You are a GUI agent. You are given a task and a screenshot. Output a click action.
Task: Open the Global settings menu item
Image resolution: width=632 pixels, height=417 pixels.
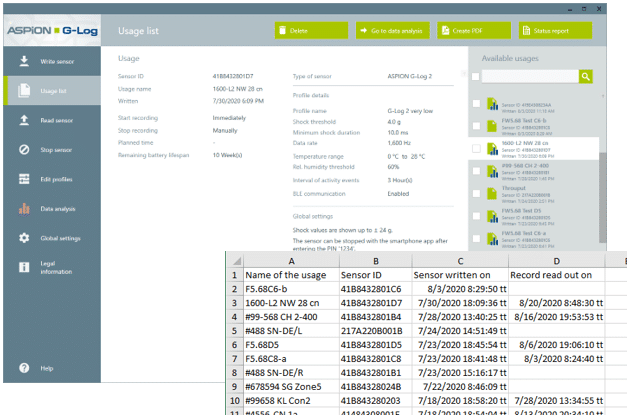coord(52,238)
